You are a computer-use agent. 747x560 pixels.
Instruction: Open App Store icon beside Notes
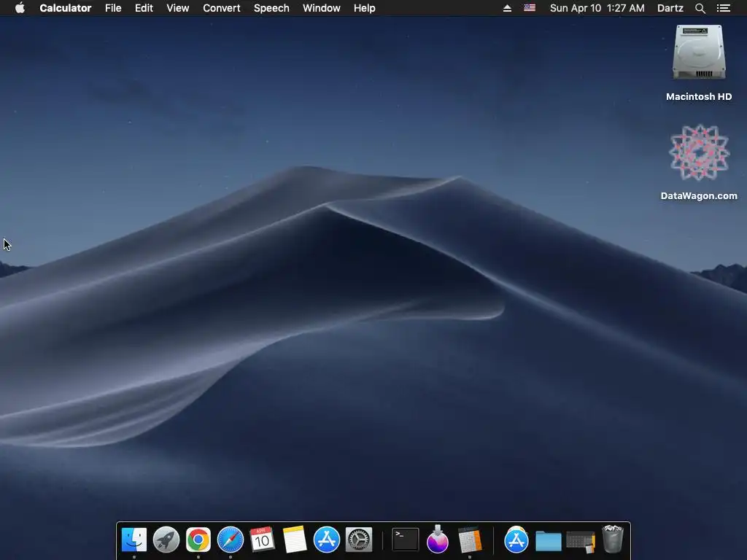[x=327, y=540]
